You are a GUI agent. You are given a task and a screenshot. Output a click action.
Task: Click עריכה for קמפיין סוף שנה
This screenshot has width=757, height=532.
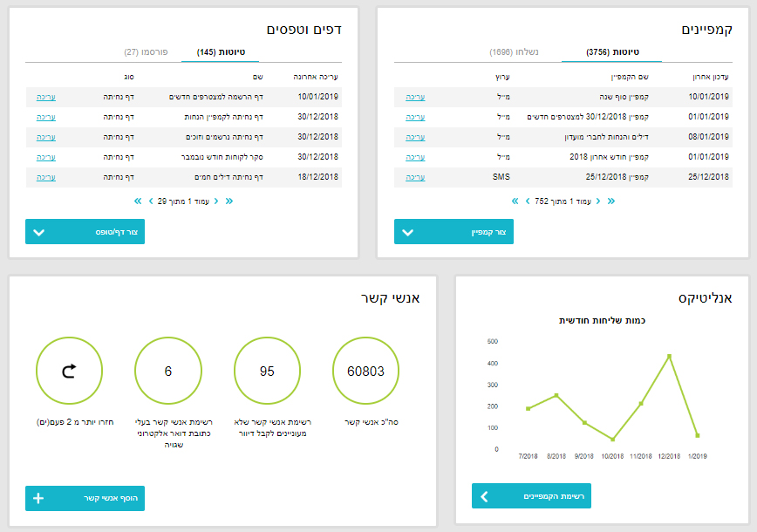click(415, 97)
